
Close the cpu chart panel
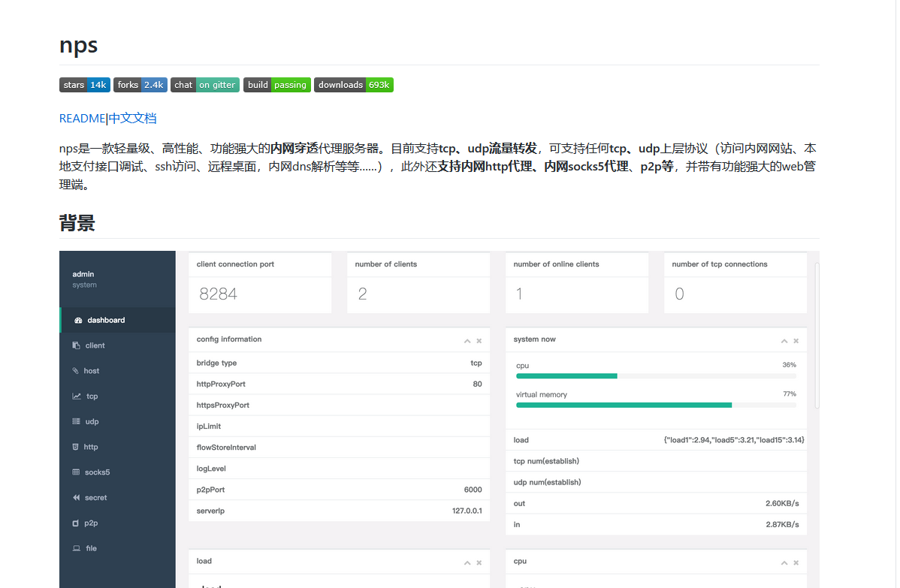[x=796, y=562]
